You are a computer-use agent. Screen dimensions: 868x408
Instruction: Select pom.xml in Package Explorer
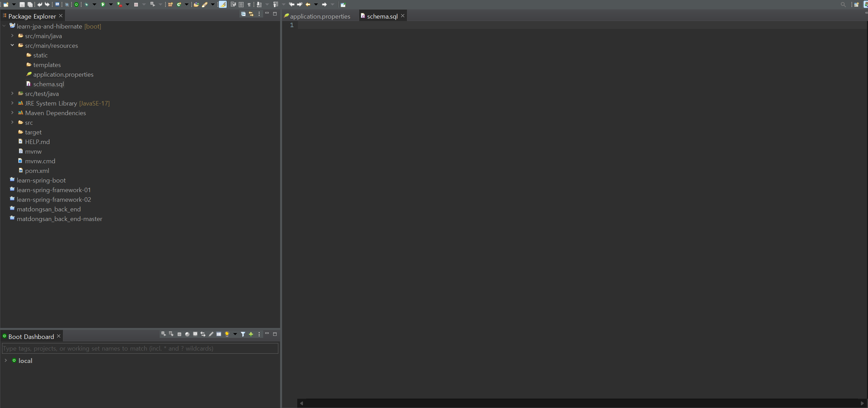[x=37, y=170]
